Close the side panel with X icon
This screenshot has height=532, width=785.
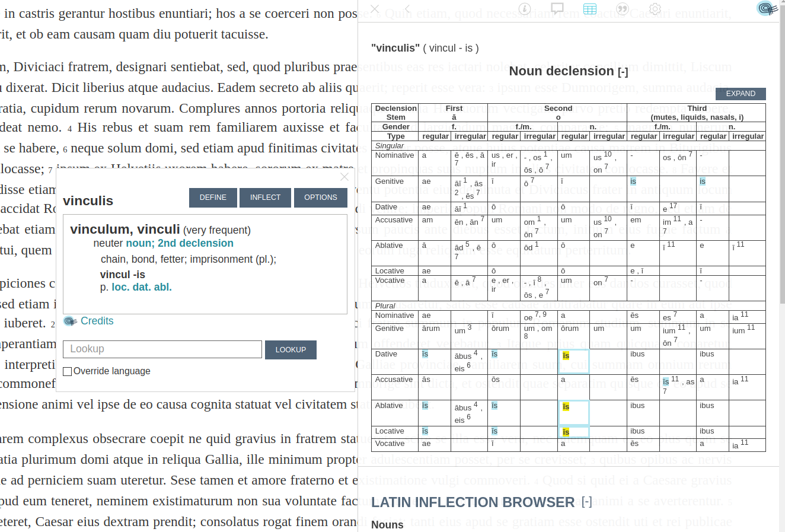point(375,9)
